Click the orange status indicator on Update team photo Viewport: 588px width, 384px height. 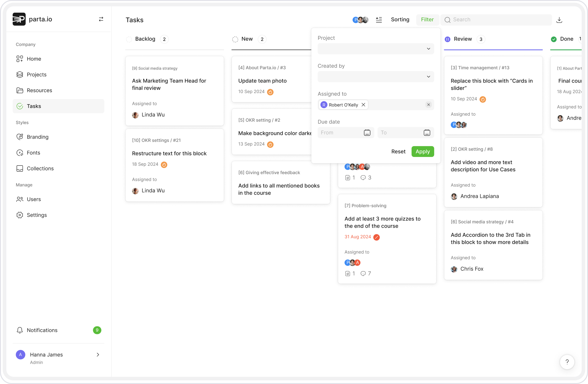[x=270, y=92]
